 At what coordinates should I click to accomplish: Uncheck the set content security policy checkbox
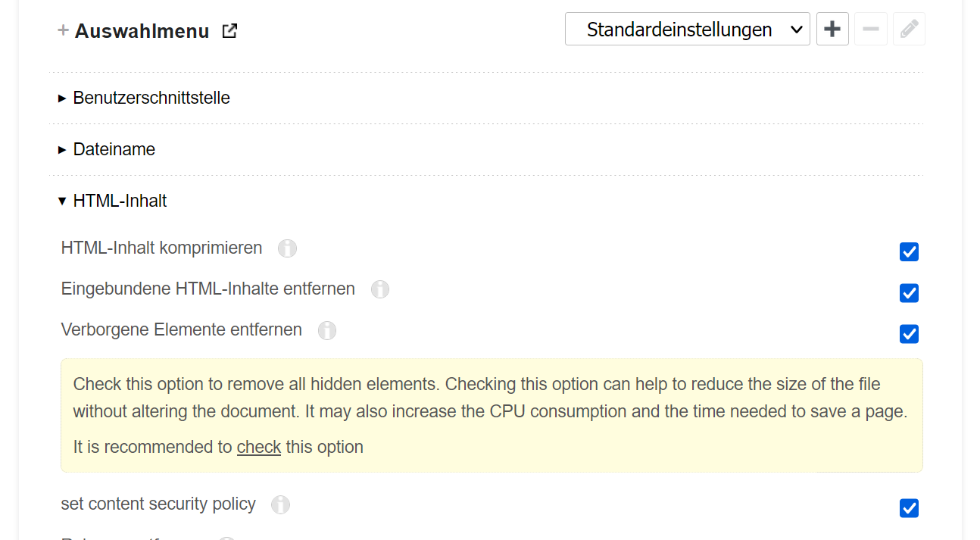[909, 508]
